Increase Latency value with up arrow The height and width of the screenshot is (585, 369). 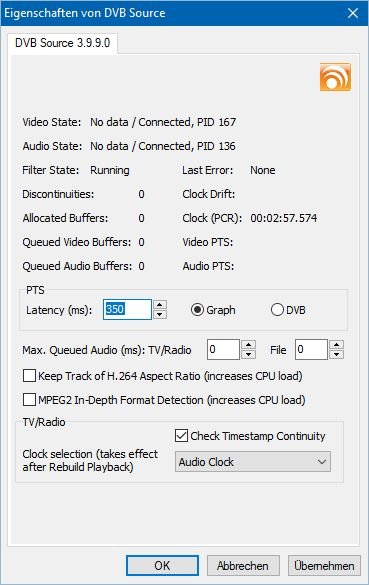pos(160,304)
